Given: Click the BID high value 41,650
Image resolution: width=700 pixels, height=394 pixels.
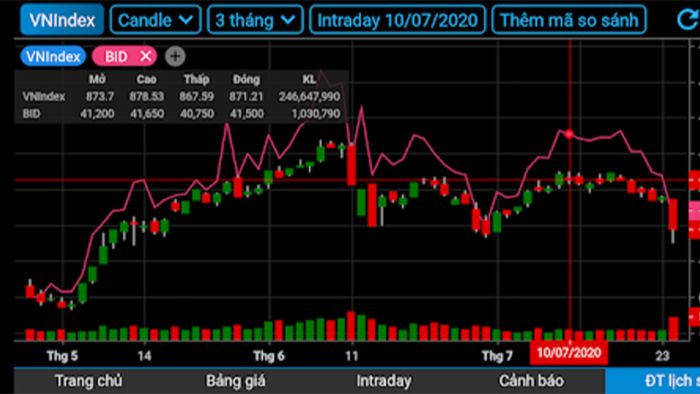Looking at the screenshot, I should [x=147, y=114].
